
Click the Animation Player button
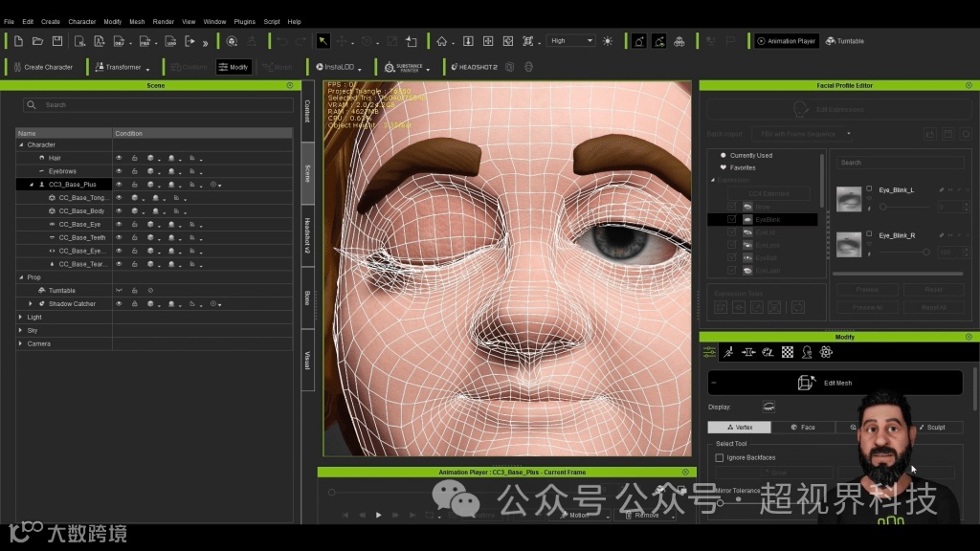(786, 41)
